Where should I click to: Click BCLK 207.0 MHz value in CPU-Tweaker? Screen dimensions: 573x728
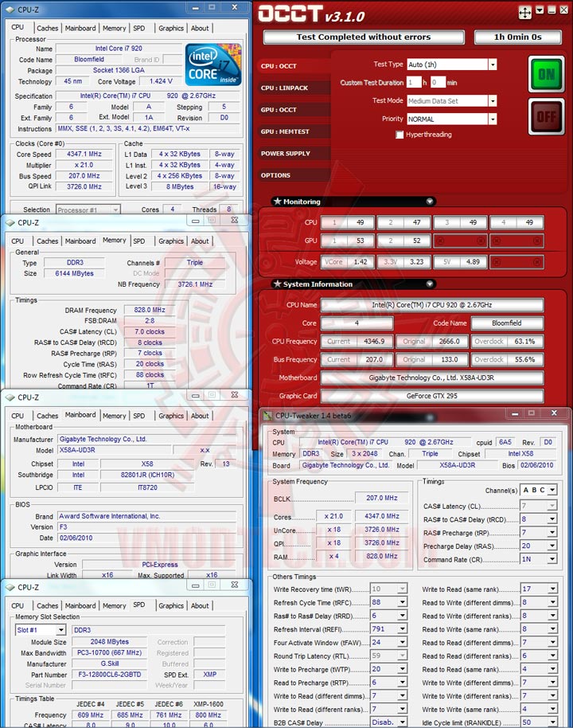tap(381, 498)
